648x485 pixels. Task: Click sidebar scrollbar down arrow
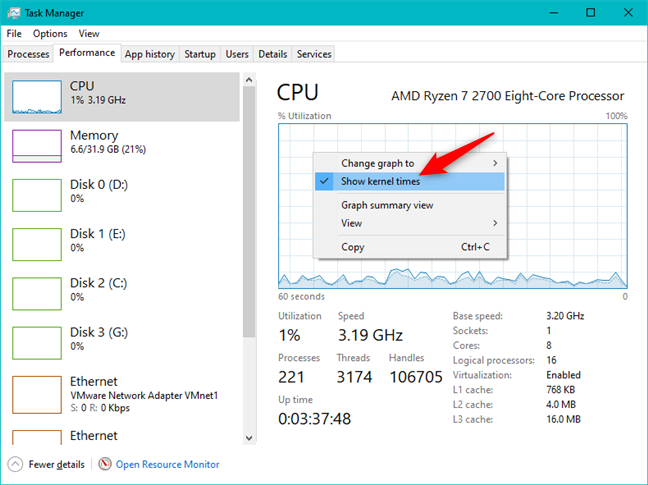coord(249,438)
